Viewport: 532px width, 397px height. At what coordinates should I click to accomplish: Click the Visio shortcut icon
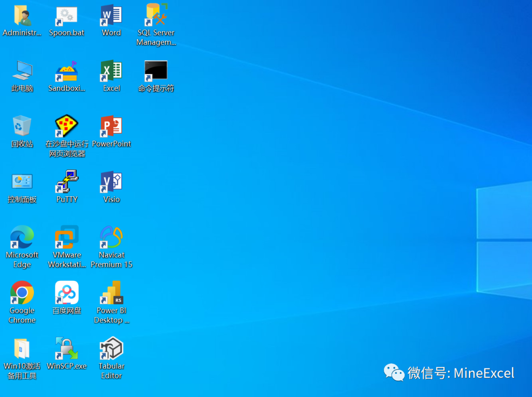111,182
